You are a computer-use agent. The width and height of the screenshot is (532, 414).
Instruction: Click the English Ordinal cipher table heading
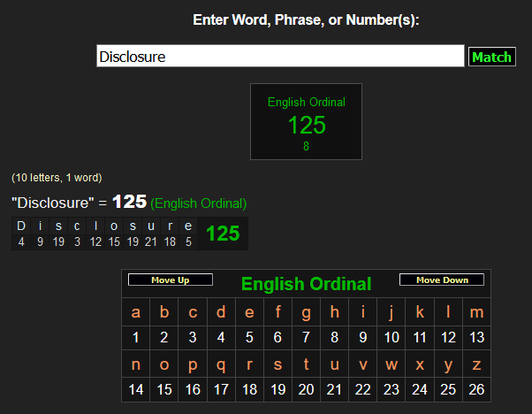[x=306, y=284]
